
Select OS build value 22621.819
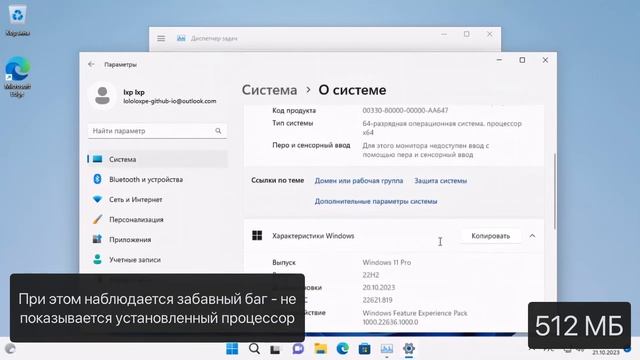(x=378, y=300)
